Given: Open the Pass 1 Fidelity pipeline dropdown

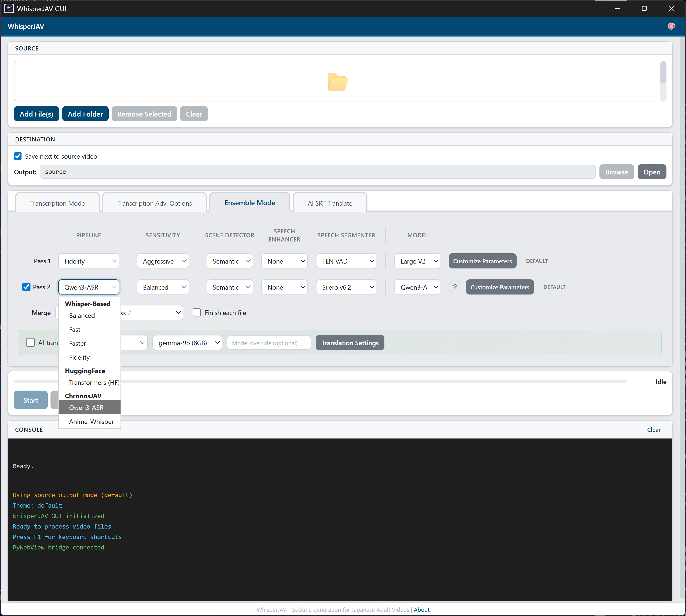Looking at the screenshot, I should (x=89, y=261).
